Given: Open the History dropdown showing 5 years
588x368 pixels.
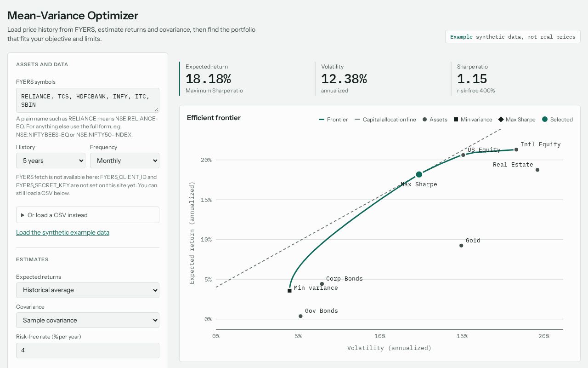Looking at the screenshot, I should click(51, 161).
